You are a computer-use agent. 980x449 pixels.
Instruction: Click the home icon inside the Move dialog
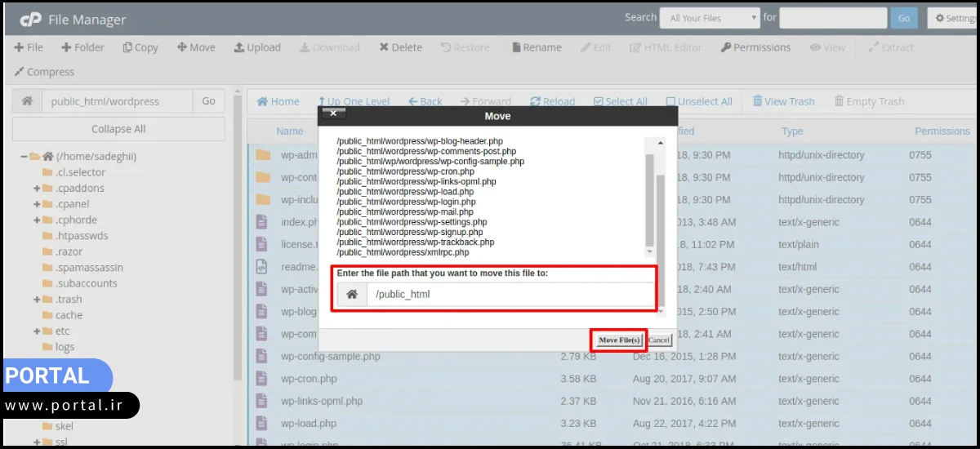(x=352, y=294)
